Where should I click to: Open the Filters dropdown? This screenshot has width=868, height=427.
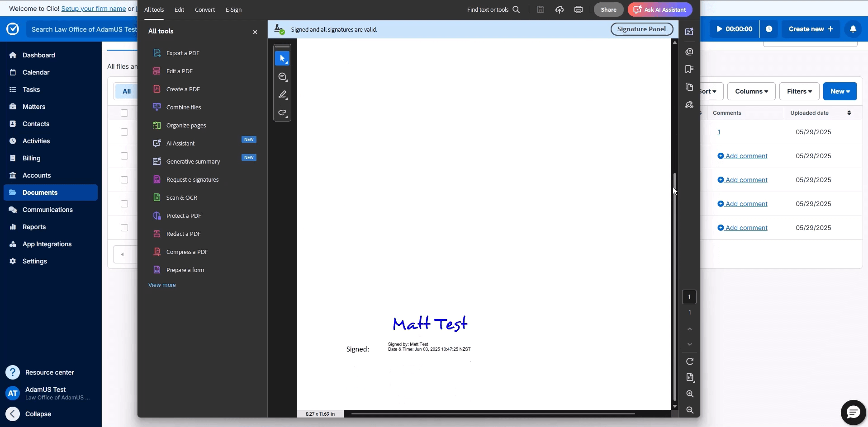point(799,91)
